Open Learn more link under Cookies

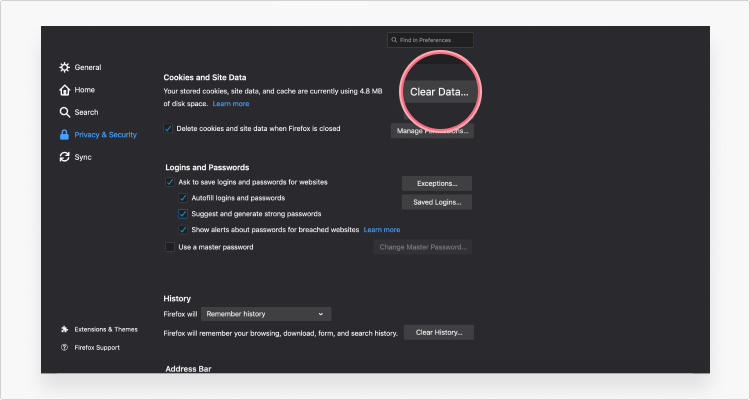click(231, 103)
